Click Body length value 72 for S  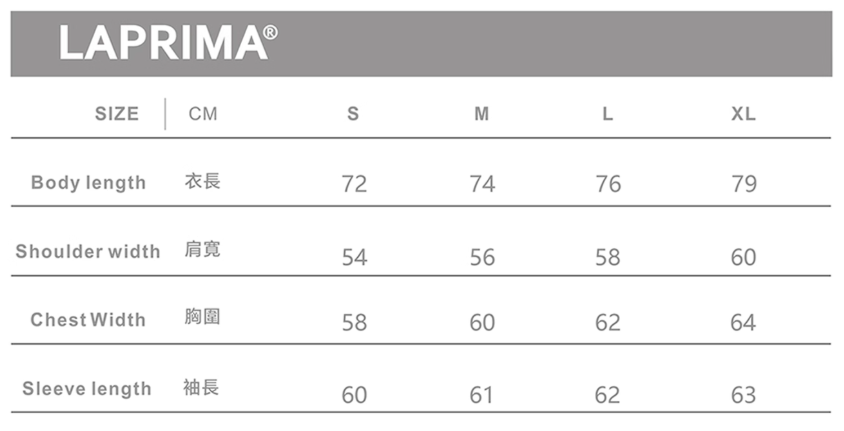pos(354,184)
